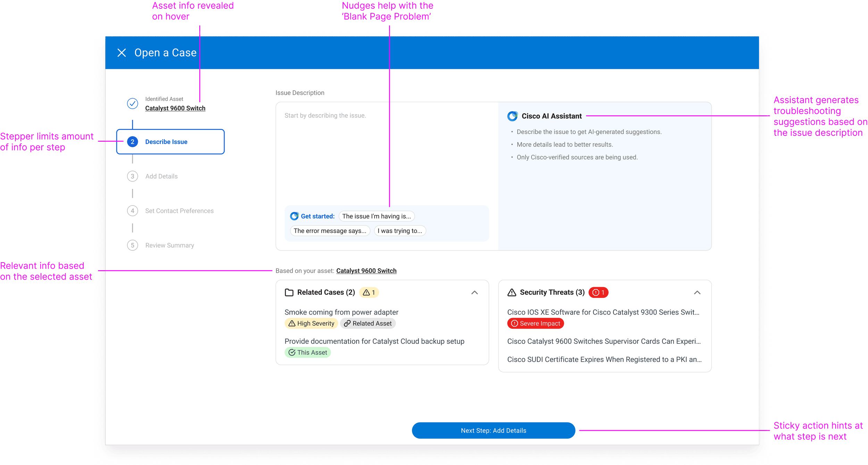Click the This Asset green tag
This screenshot has width=868, height=465.
308,352
